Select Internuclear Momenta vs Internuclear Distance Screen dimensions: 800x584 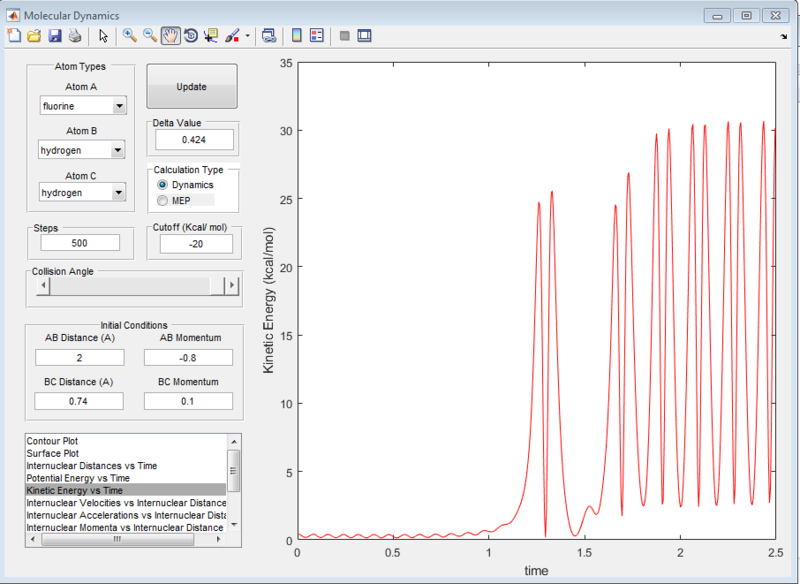(x=126, y=527)
